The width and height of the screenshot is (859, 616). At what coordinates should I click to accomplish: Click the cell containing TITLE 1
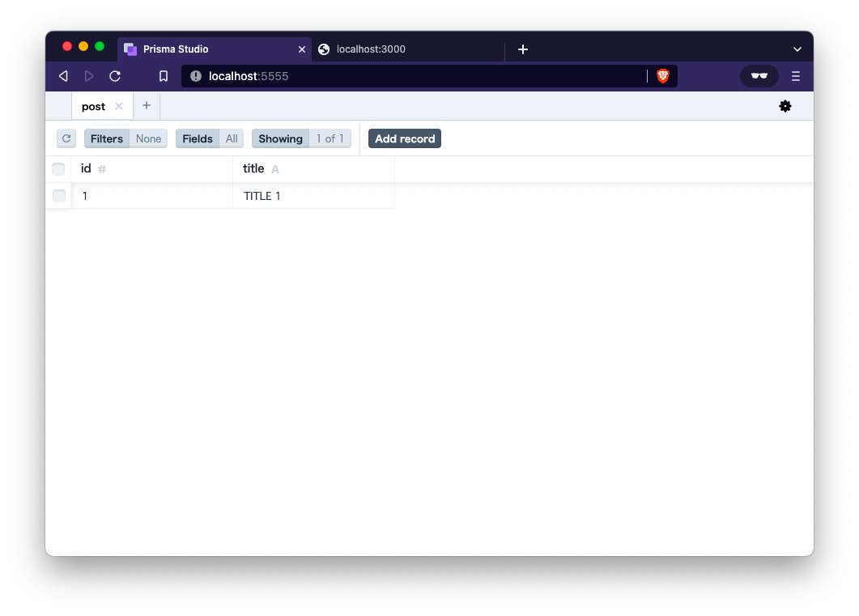[x=313, y=195]
